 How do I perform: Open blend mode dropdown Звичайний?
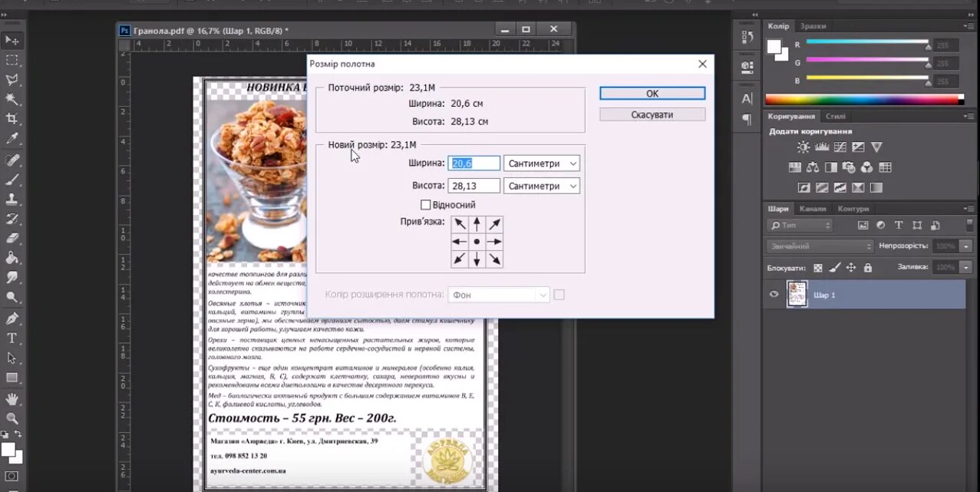coord(820,246)
